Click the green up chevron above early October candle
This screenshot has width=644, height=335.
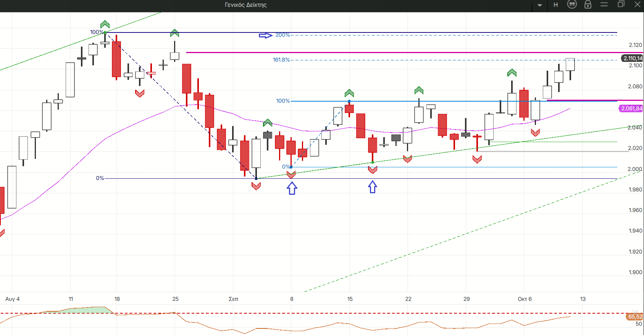pos(512,73)
